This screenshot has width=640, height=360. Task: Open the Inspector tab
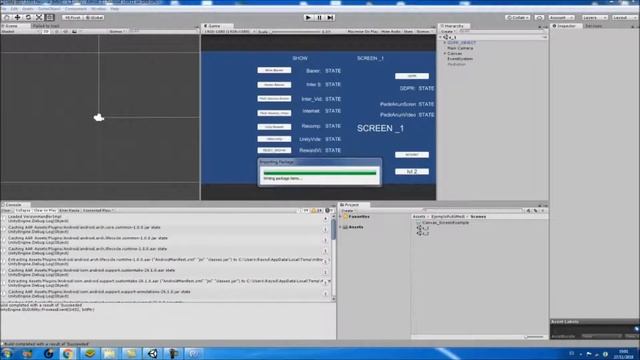click(566, 26)
